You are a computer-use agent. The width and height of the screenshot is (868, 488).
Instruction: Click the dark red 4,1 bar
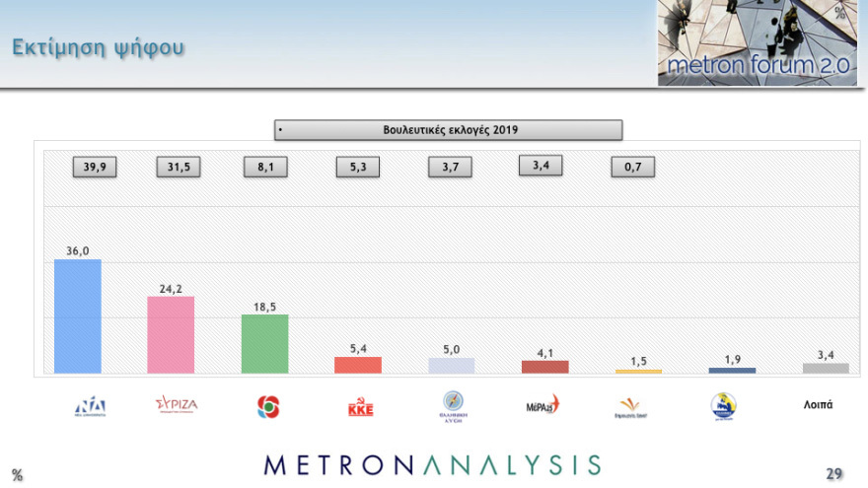[544, 368]
